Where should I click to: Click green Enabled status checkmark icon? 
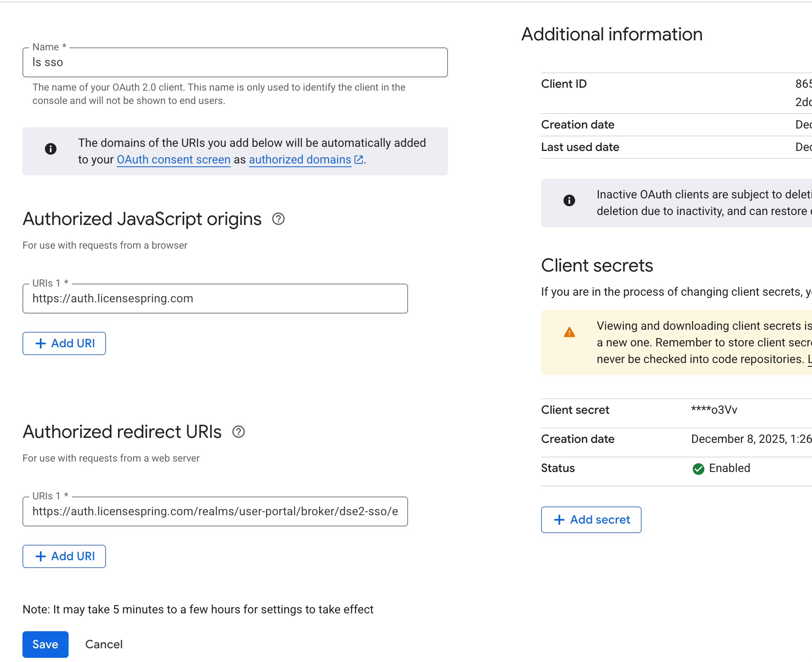point(698,469)
